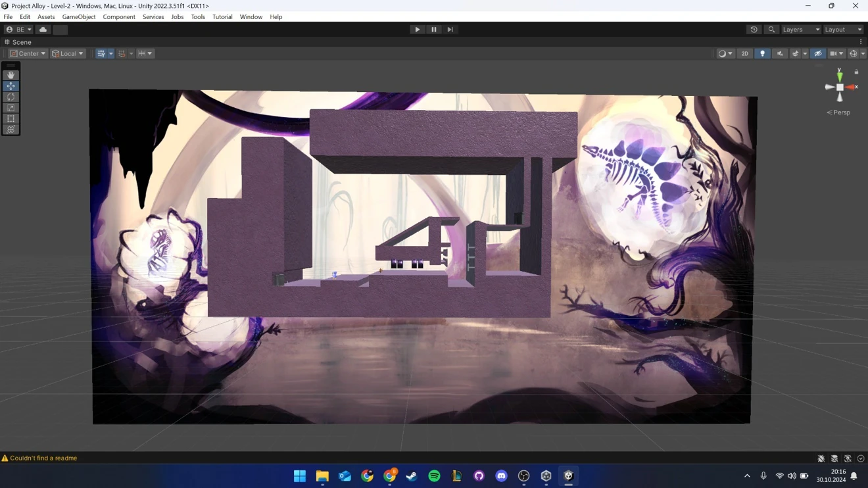Open the Undo History button

(x=754, y=30)
